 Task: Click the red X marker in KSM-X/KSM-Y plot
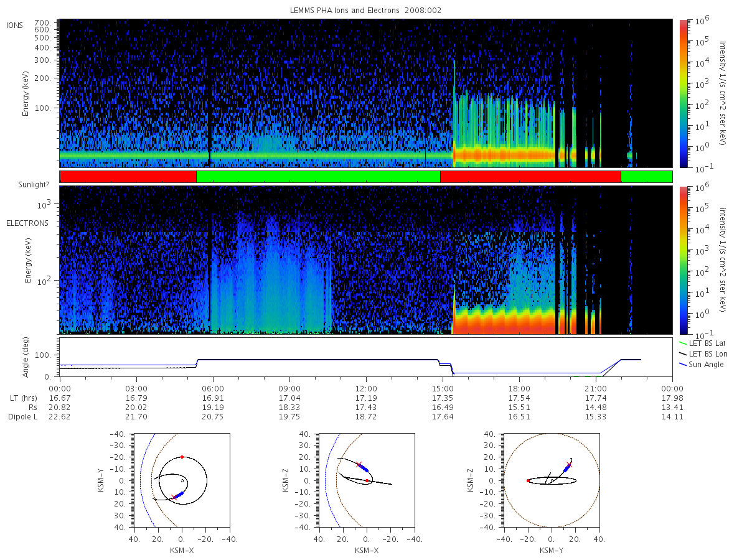[173, 497]
